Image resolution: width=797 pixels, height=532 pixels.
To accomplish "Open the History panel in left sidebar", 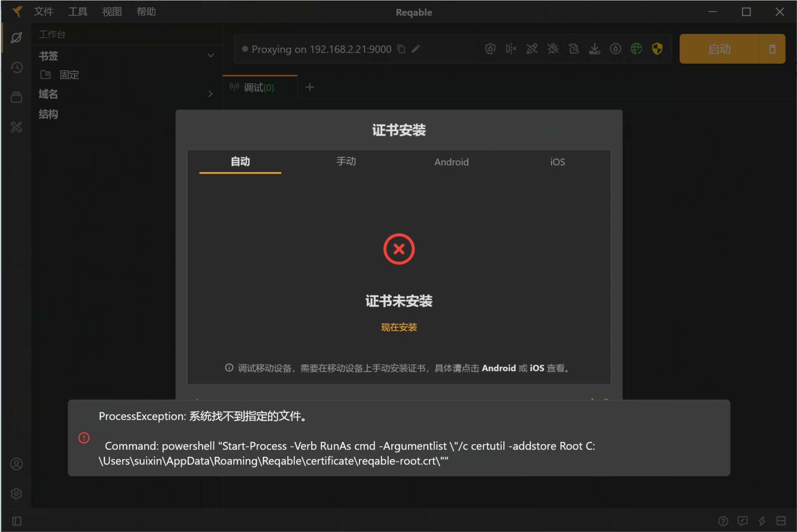I will click(17, 68).
